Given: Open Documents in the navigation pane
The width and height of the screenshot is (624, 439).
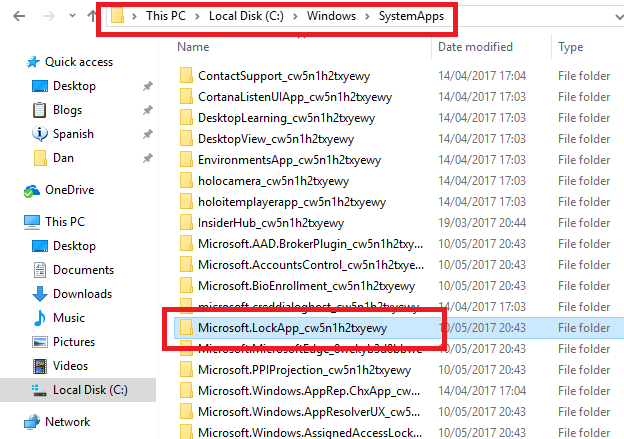Looking at the screenshot, I should [84, 270].
